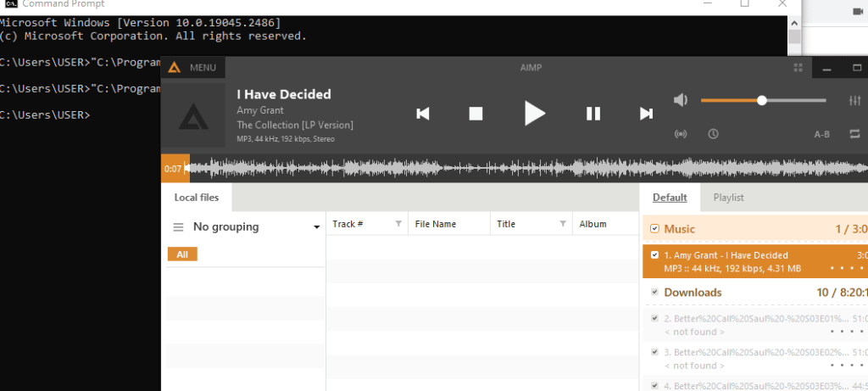Click the camera icon in background window
868x391 pixels.
pyautogui.click(x=860, y=11)
